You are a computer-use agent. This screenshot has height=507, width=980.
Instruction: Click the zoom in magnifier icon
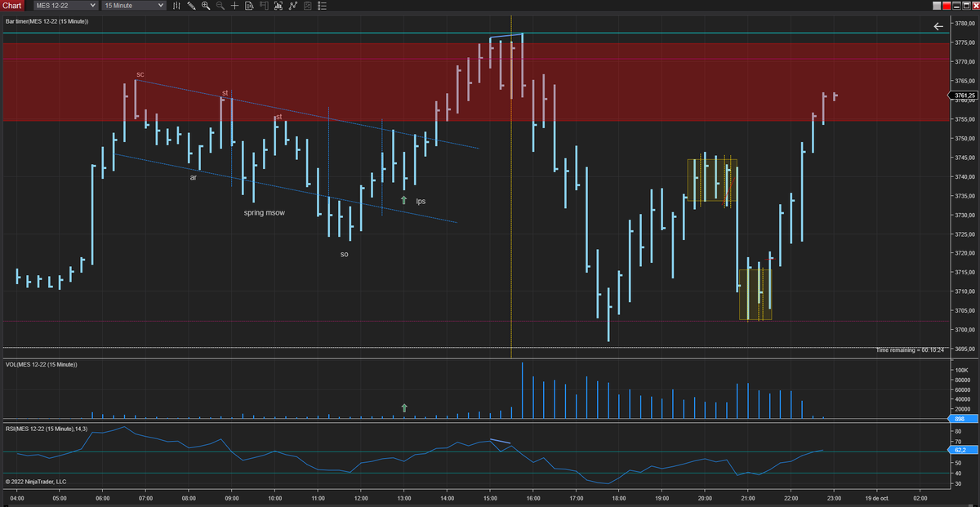click(x=206, y=5)
